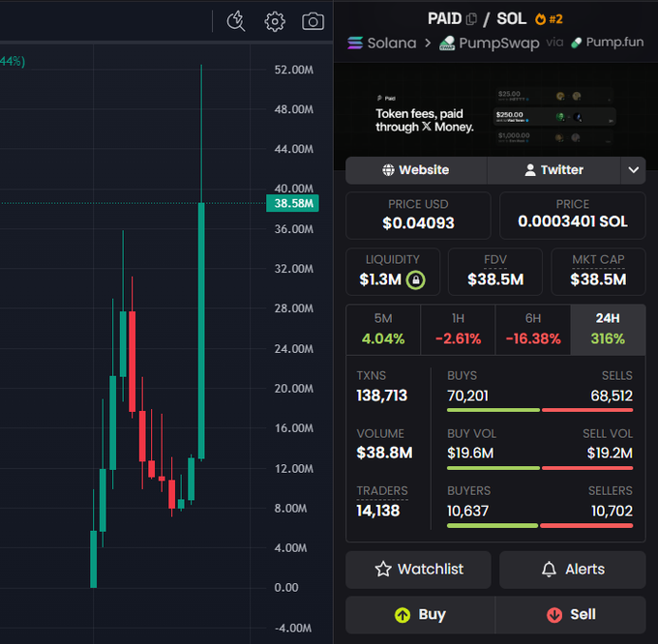
Task: Click the orange flame trending #2 badge
Action: [549, 19]
